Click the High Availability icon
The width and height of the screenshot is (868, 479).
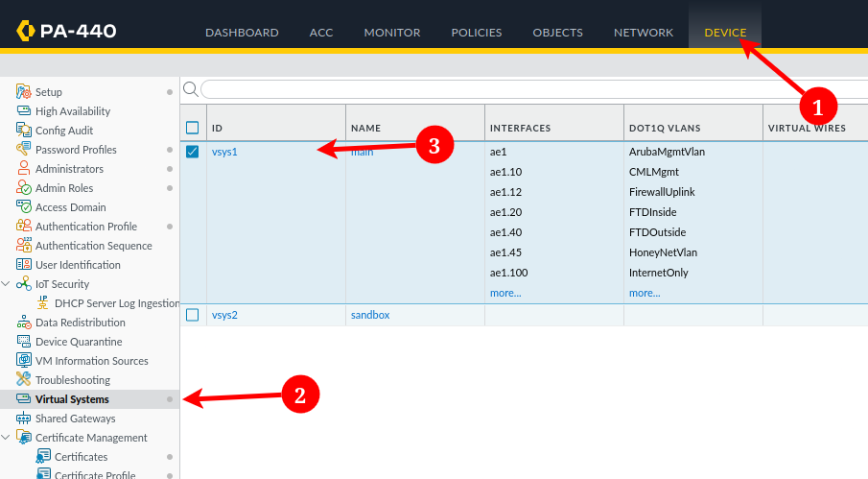coord(25,111)
